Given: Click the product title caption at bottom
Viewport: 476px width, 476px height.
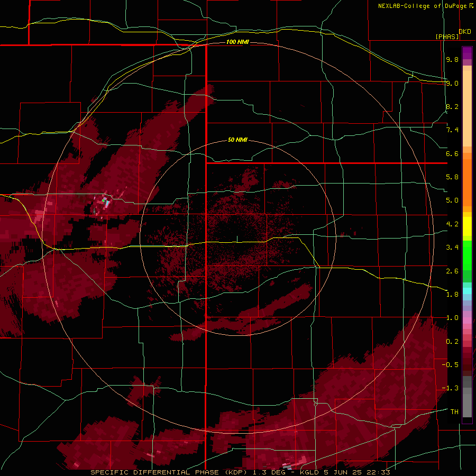Looking at the screenshot, I should (x=240, y=472).
